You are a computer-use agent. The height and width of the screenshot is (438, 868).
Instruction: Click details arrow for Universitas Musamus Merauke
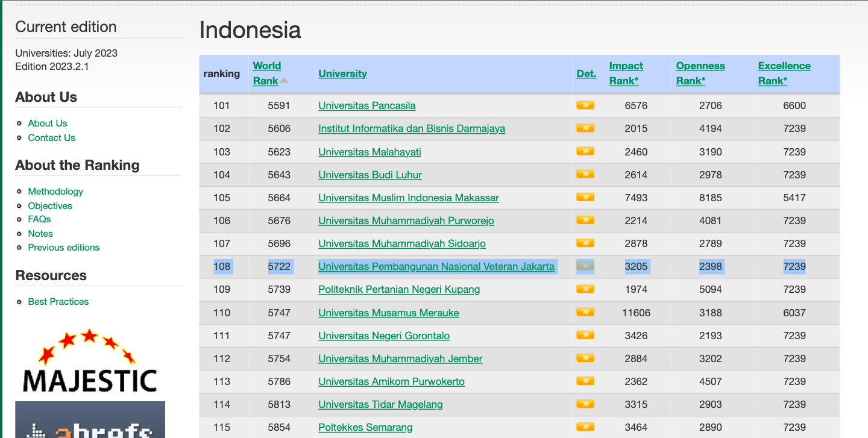click(x=585, y=312)
